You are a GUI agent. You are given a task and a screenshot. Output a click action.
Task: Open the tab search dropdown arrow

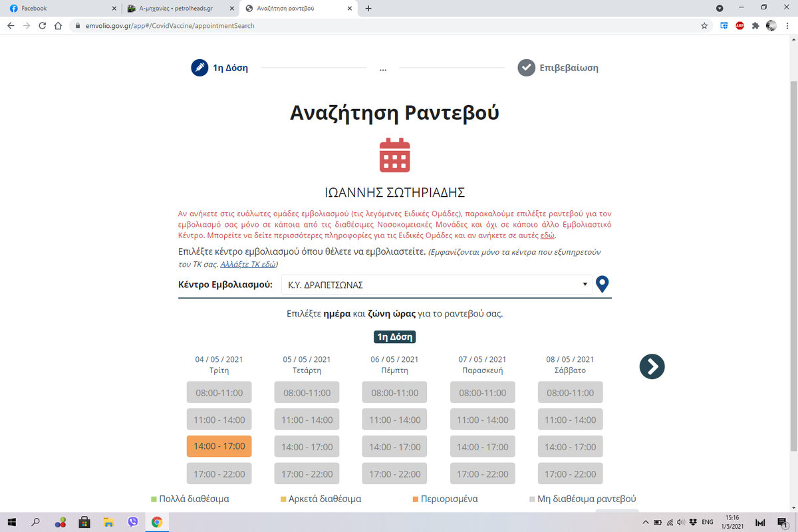(x=720, y=8)
